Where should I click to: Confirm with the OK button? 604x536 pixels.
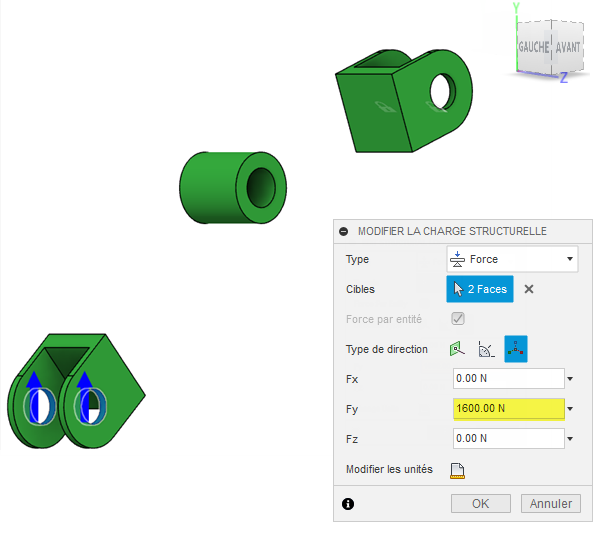coord(481,504)
